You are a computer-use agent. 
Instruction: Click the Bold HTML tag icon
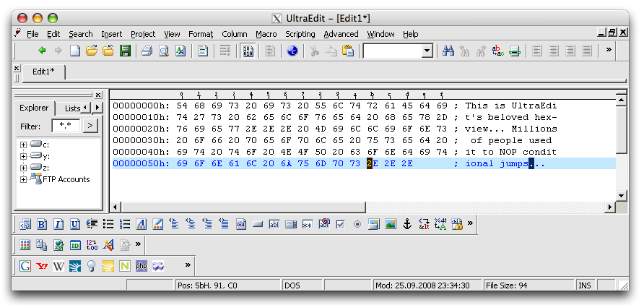(42, 224)
